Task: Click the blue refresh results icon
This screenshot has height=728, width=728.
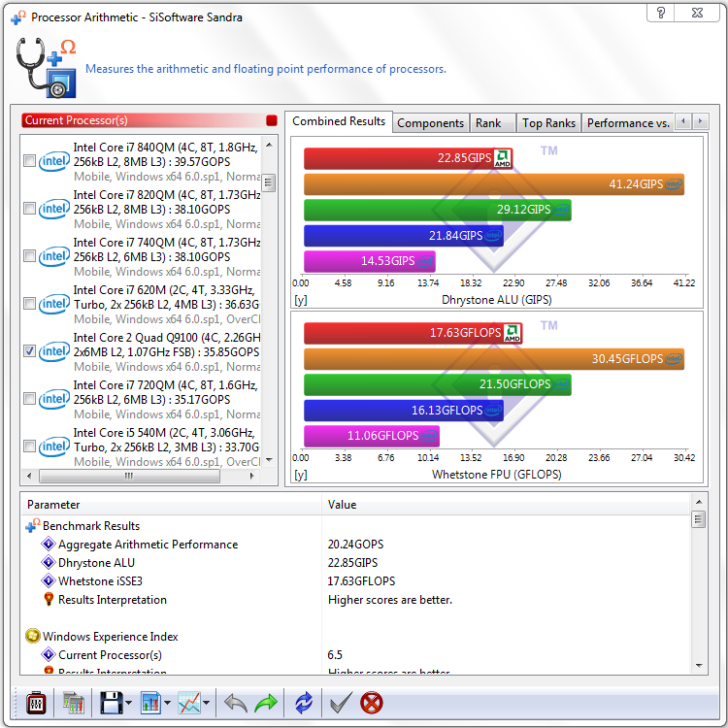Action: (304, 704)
